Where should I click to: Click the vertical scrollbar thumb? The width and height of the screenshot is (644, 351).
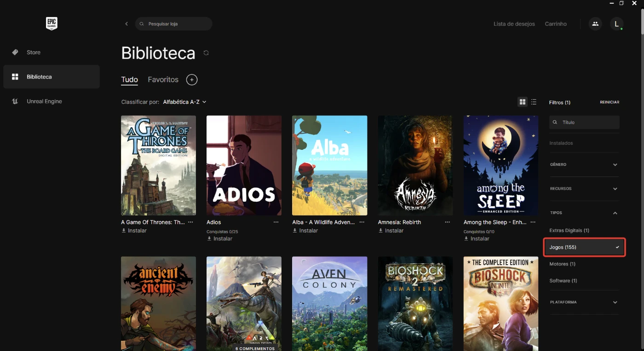coord(642,21)
